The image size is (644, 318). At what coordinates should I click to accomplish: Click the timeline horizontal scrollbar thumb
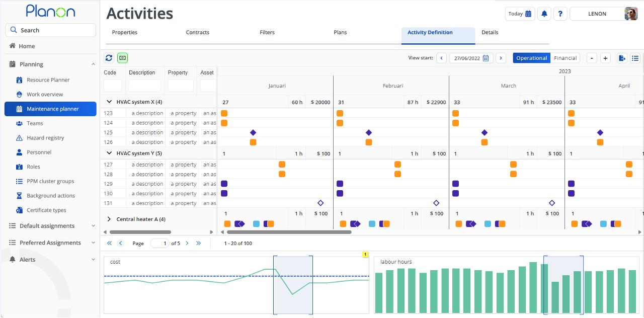(289, 232)
